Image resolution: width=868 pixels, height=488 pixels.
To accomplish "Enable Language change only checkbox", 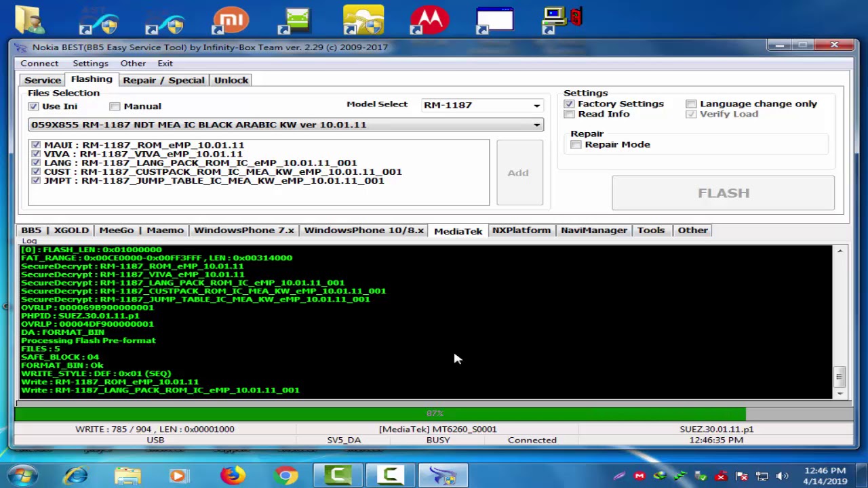I will coord(691,104).
